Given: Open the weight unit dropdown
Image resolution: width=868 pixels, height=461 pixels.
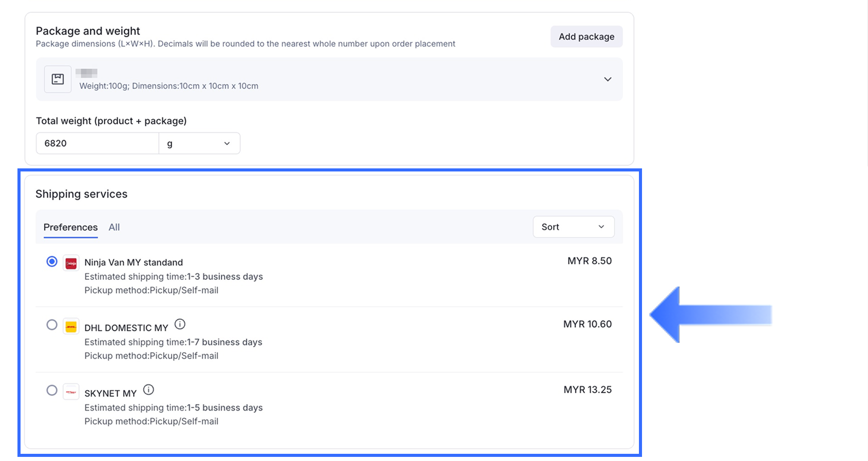Looking at the screenshot, I should pos(199,143).
